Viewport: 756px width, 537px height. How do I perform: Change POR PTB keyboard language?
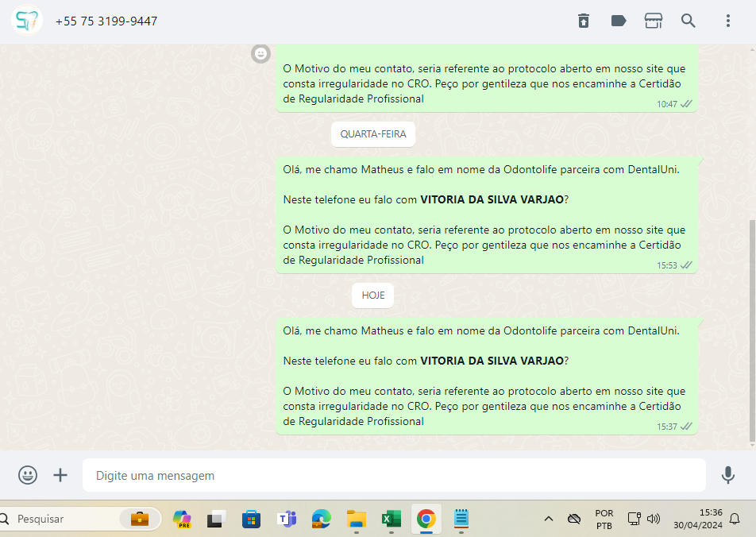click(x=604, y=520)
